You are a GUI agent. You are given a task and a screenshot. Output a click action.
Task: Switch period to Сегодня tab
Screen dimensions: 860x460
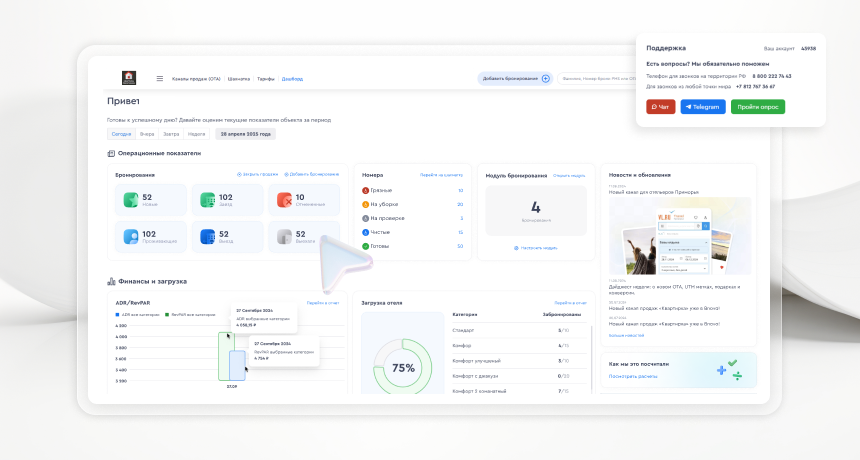(x=121, y=134)
